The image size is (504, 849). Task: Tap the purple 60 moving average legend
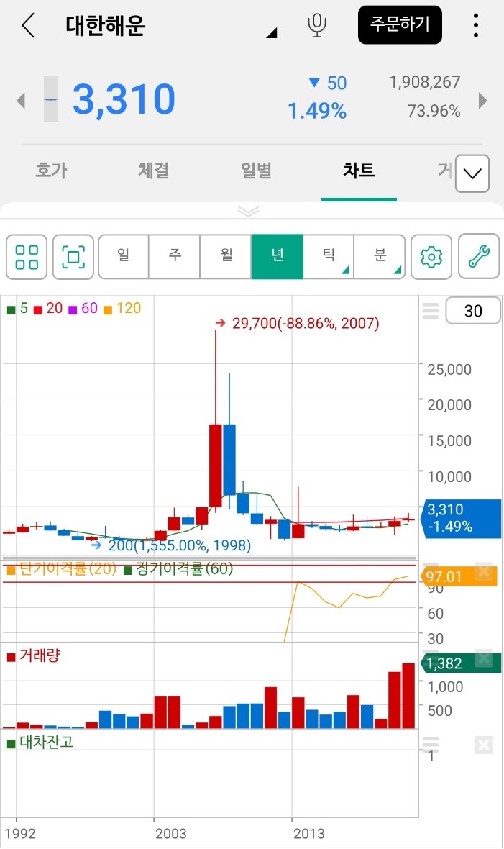tap(83, 309)
